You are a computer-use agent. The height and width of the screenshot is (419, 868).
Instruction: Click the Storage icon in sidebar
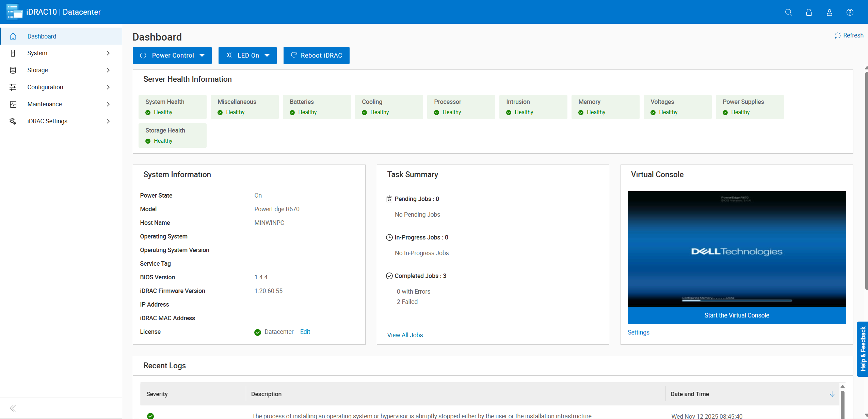coord(13,70)
